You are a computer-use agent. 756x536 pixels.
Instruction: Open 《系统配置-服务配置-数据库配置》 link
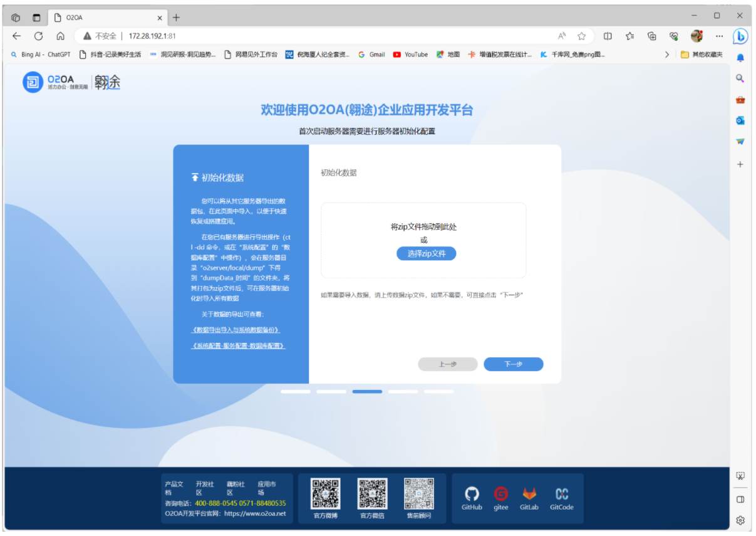click(x=238, y=345)
